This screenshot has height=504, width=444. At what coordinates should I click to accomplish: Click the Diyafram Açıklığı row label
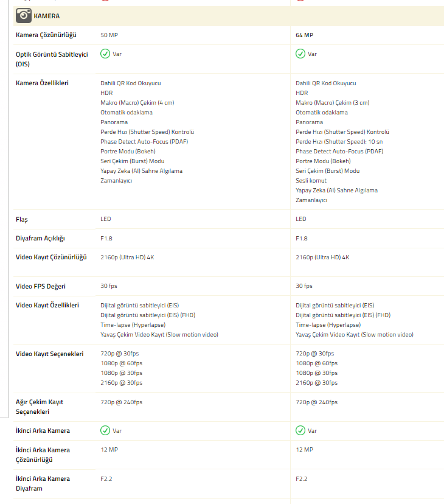pyautogui.click(x=40, y=239)
